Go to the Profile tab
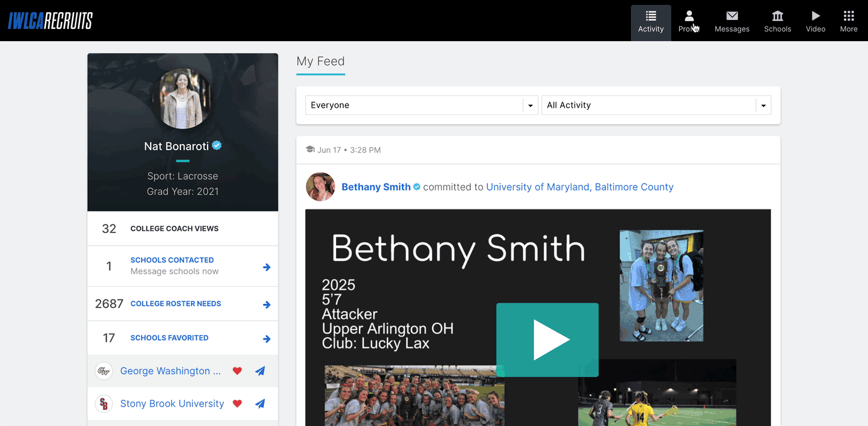 coord(689,22)
